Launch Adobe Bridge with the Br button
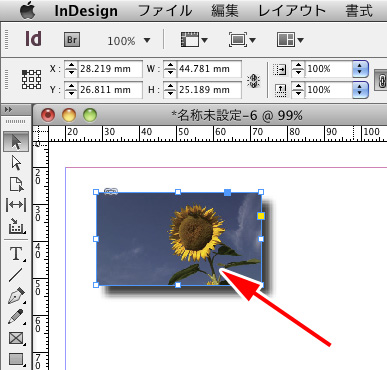Screen dimensions: 387x370 coord(72,40)
